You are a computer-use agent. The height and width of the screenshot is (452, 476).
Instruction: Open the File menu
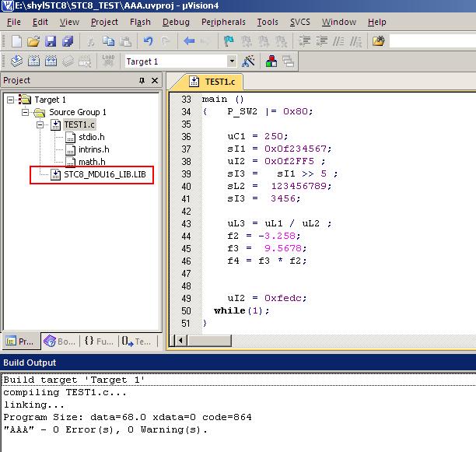(14, 22)
